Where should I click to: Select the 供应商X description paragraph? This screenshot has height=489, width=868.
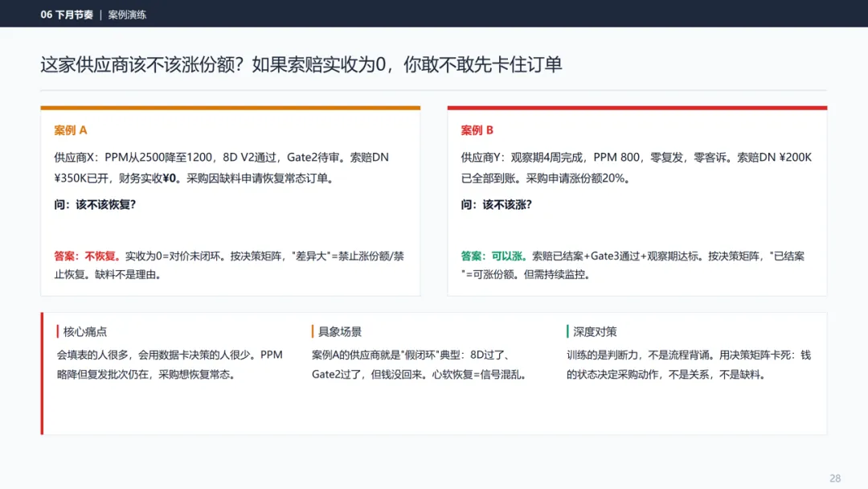coord(222,168)
